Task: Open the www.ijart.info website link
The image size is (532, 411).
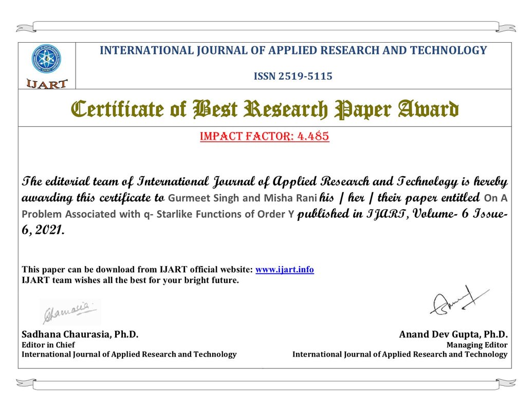Action: click(x=284, y=270)
